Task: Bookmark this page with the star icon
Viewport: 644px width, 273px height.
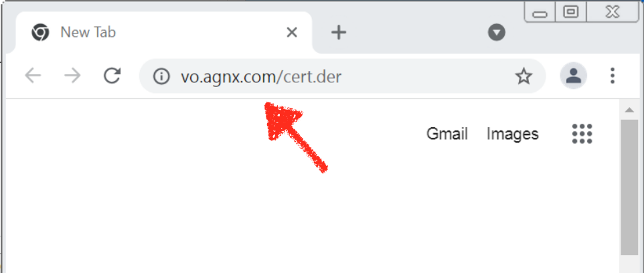Action: click(x=524, y=76)
